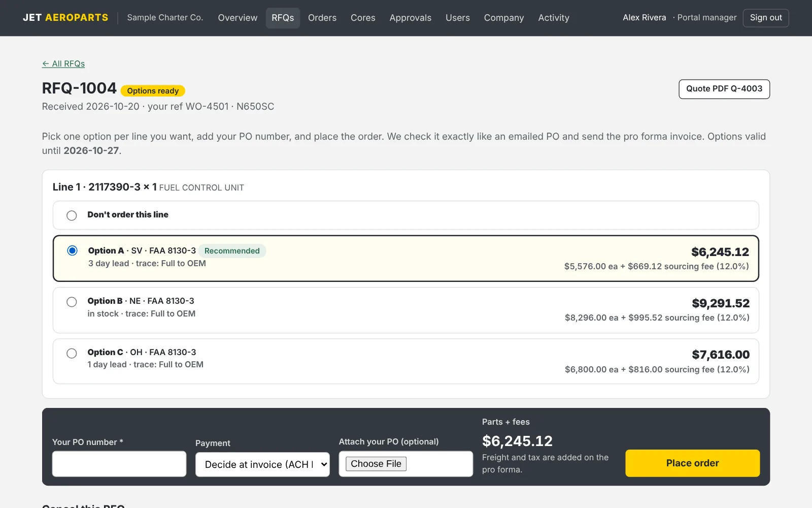
Task: Select Option A radio button
Action: pyautogui.click(x=72, y=250)
